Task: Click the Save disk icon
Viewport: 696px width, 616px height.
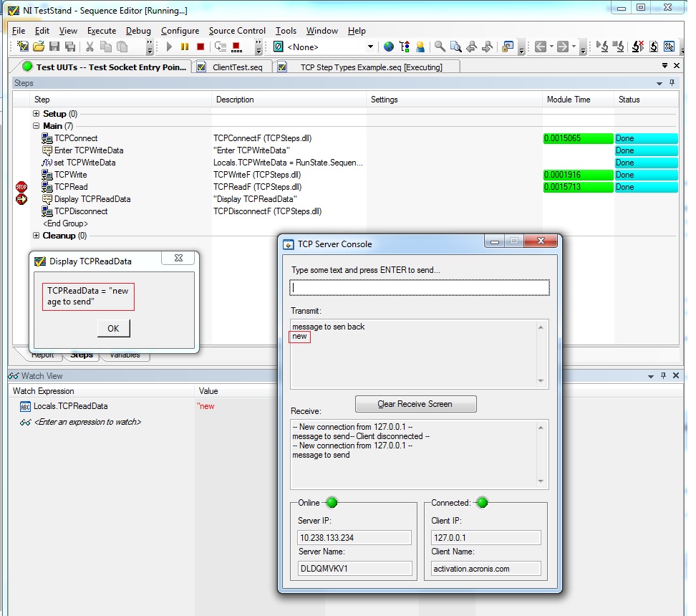Action: [54, 46]
